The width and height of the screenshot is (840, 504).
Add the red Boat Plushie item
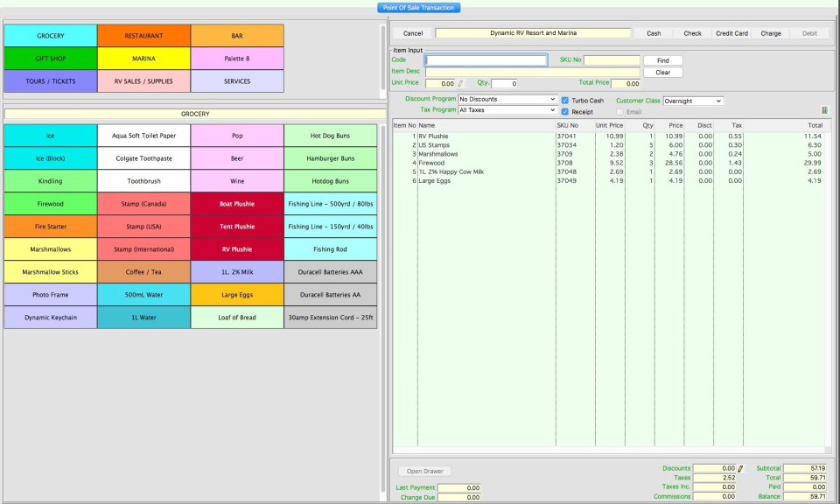pos(237,204)
